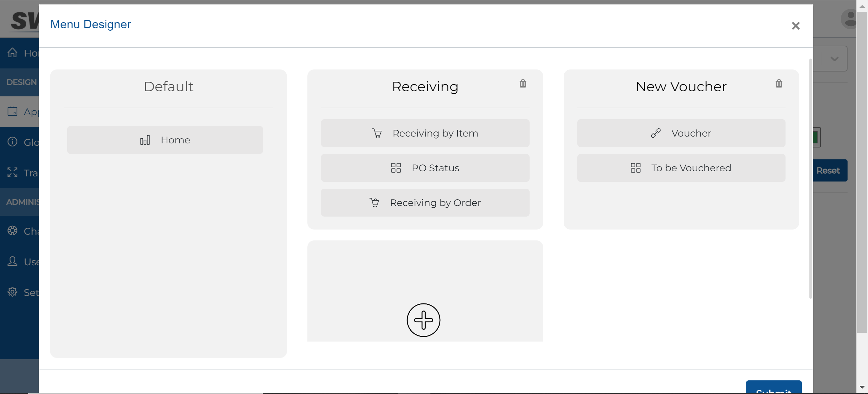
Task: Click the cart icon for Receiving by Item
Action: click(x=377, y=133)
